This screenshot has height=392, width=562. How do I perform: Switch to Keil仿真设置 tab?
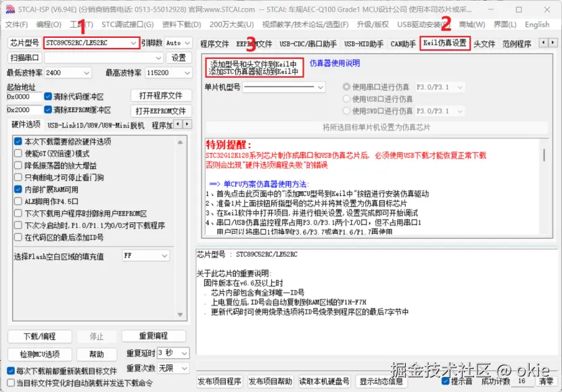click(x=445, y=43)
